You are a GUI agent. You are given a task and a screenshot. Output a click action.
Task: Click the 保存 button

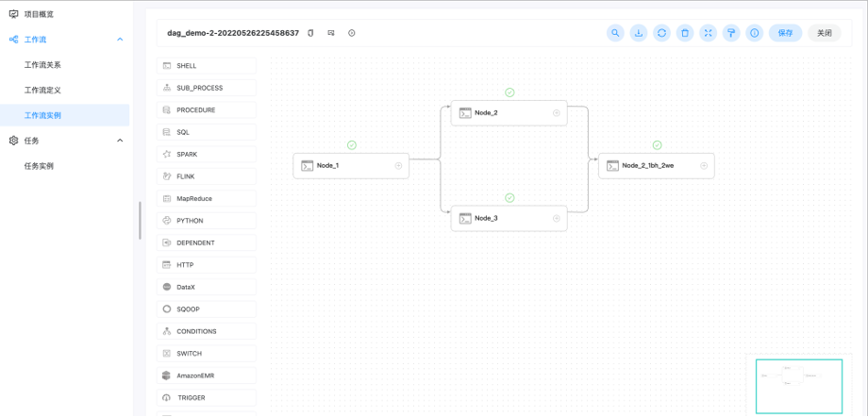pyautogui.click(x=785, y=33)
